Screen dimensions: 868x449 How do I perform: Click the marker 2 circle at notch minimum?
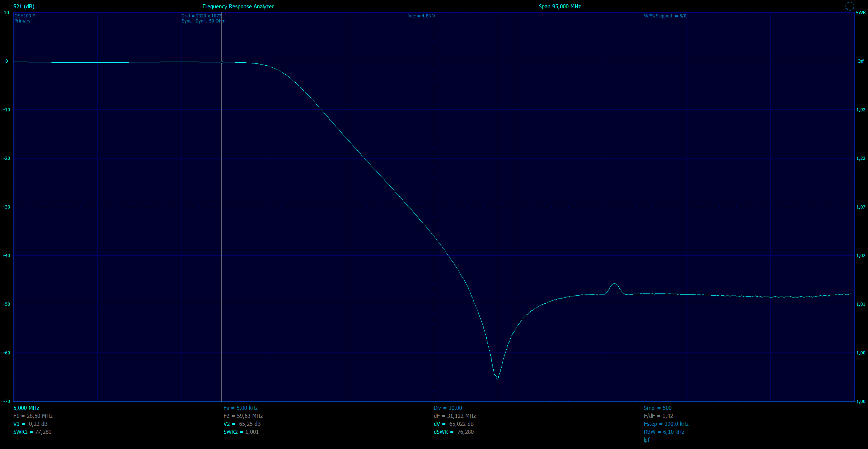click(498, 378)
